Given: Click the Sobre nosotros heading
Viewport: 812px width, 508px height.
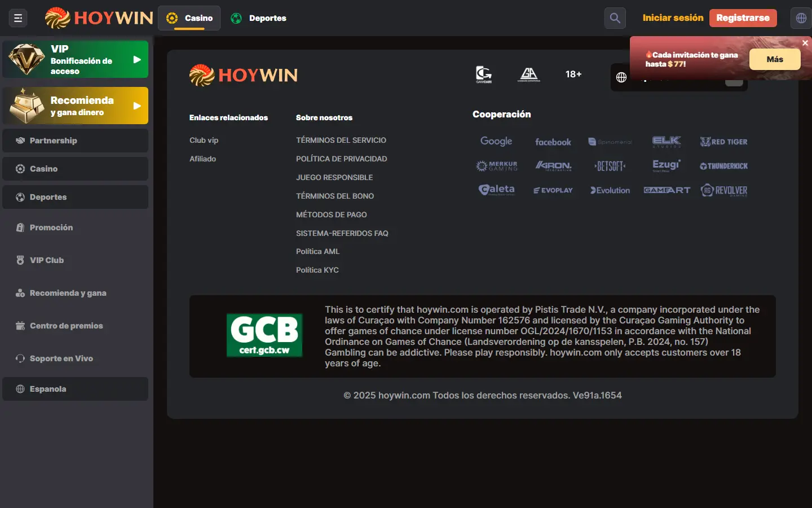Looking at the screenshot, I should (x=324, y=117).
